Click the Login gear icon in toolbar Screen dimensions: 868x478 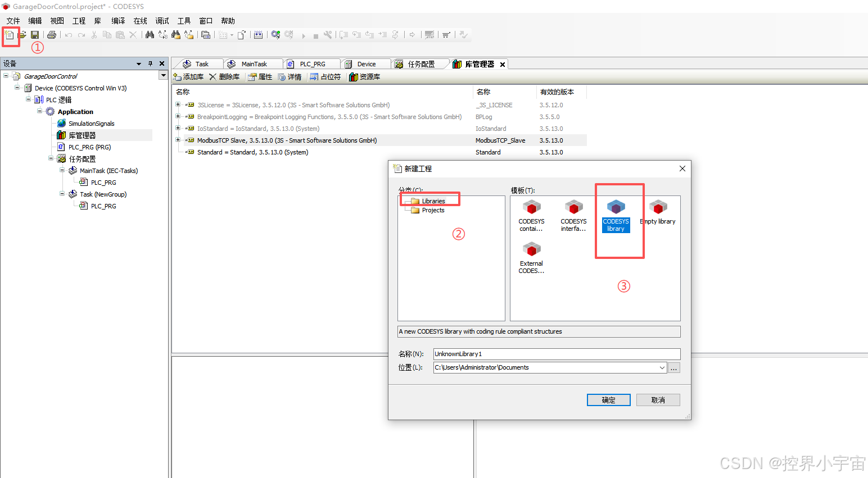coord(275,35)
